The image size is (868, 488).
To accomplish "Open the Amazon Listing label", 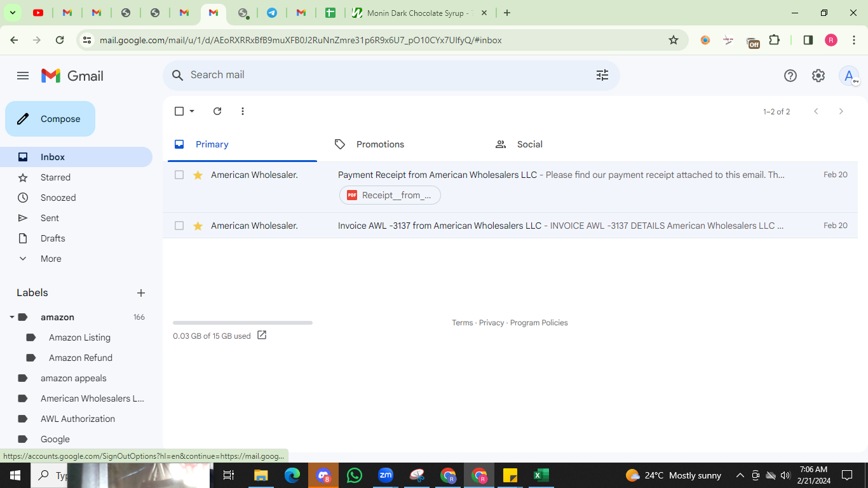I will pyautogui.click(x=79, y=337).
